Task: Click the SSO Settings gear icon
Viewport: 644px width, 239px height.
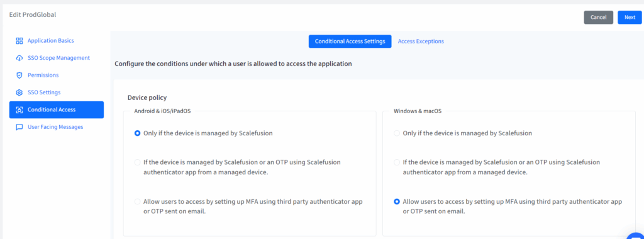Action: pos(19,92)
